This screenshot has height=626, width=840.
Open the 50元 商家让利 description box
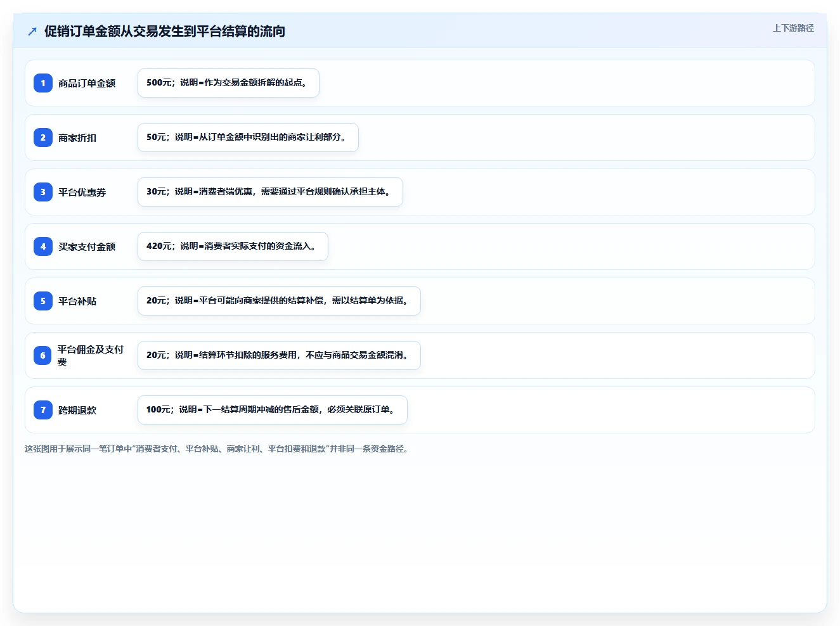click(x=248, y=137)
